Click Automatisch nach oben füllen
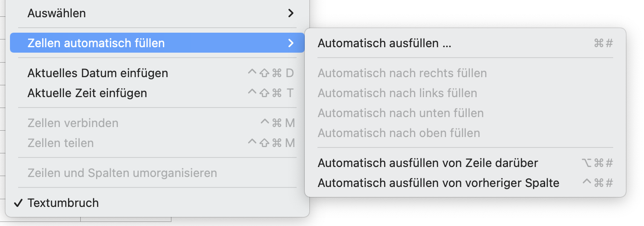Image resolution: width=644 pixels, height=226 pixels. pos(399,133)
